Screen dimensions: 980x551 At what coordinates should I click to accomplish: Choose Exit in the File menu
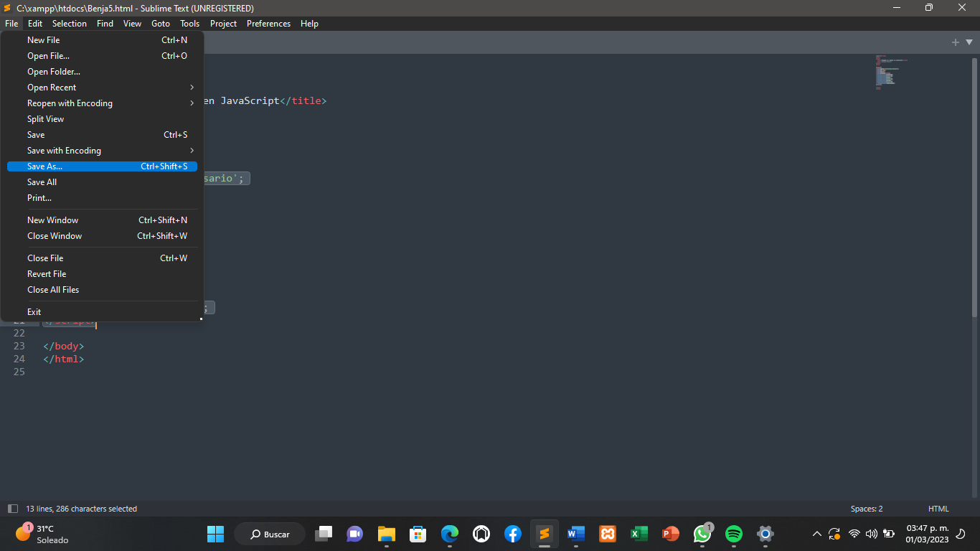[102, 312]
